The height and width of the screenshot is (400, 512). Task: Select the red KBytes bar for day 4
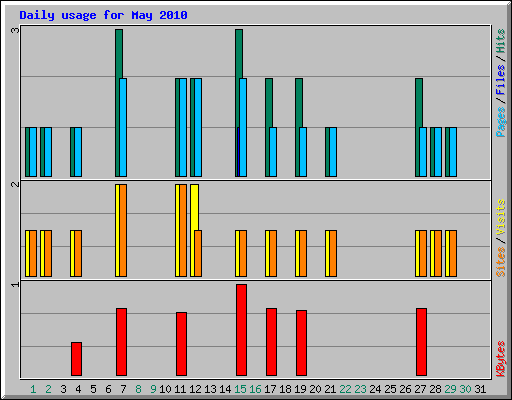(x=76, y=359)
